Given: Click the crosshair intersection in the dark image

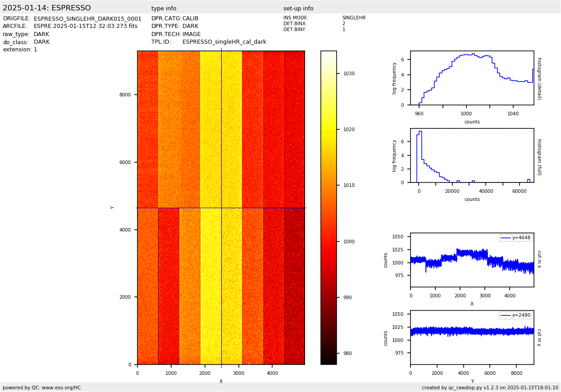Looking at the screenshot, I should click(x=221, y=208).
